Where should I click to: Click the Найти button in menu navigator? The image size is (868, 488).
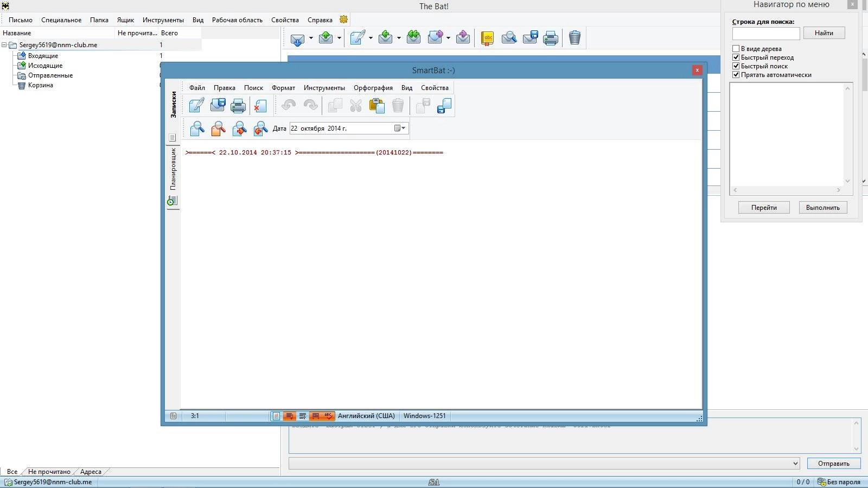824,33
